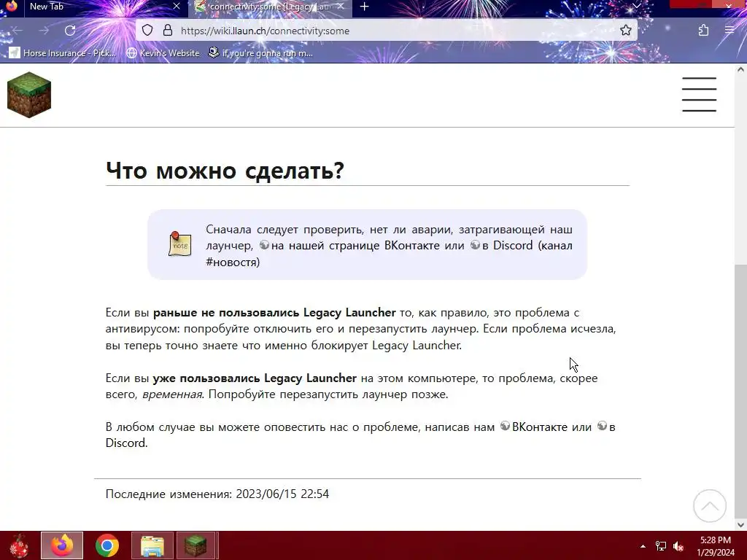Expand the list all tabs chevron
This screenshot has width=747, height=560.
tap(636, 6)
